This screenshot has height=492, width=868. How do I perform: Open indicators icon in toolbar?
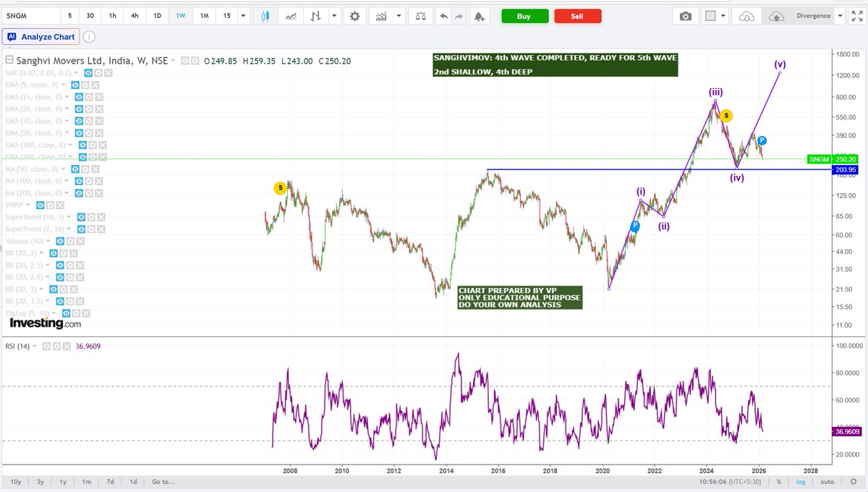(380, 16)
